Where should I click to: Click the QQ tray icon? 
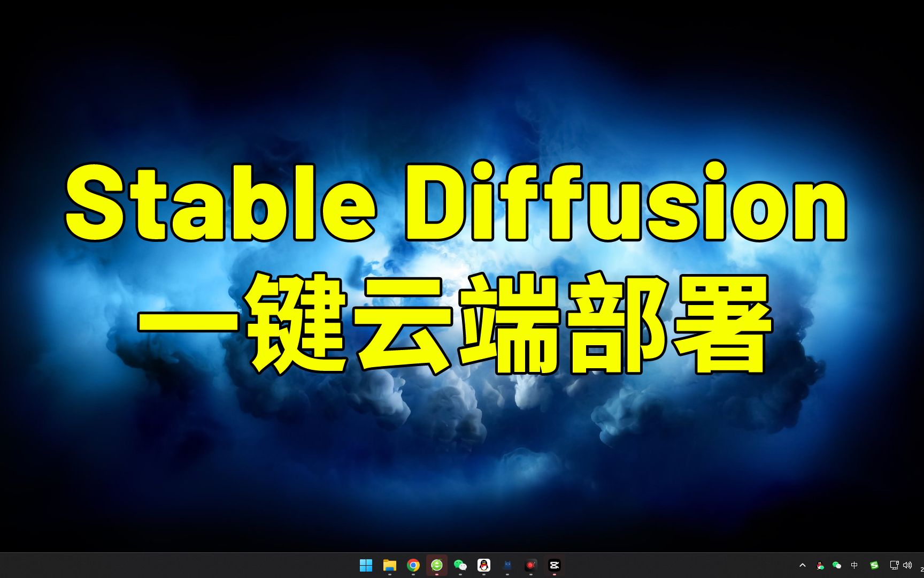(x=820, y=565)
